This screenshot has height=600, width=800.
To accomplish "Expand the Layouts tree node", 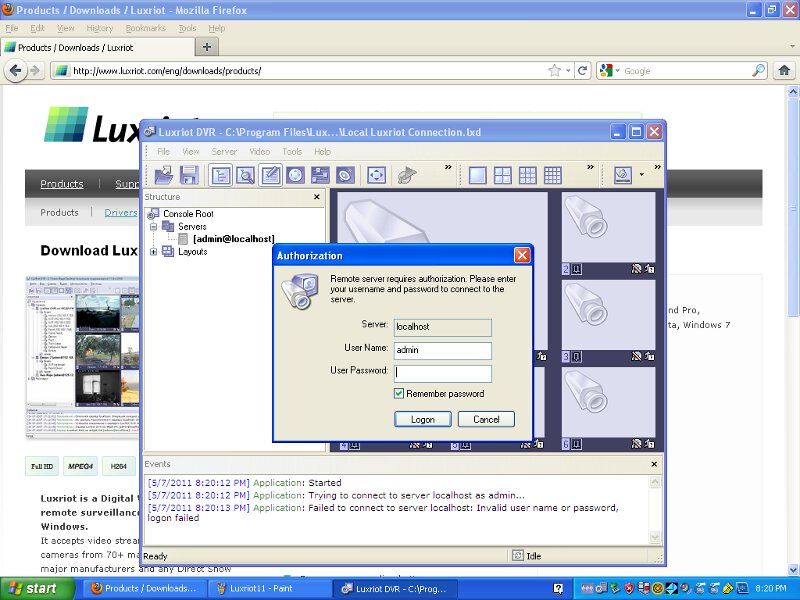I will tap(154, 252).
